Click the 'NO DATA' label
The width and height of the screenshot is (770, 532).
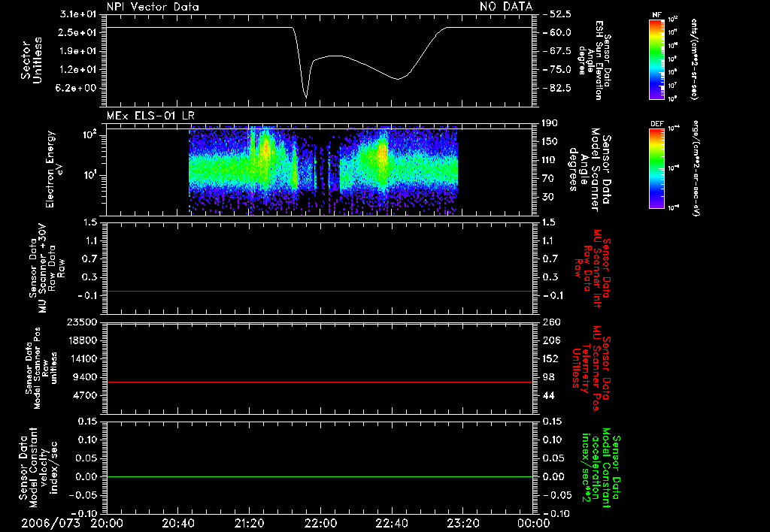[x=506, y=7]
